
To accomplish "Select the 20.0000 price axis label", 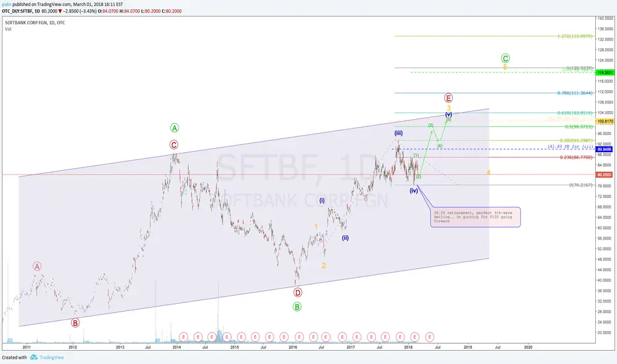I will (x=606, y=332).
